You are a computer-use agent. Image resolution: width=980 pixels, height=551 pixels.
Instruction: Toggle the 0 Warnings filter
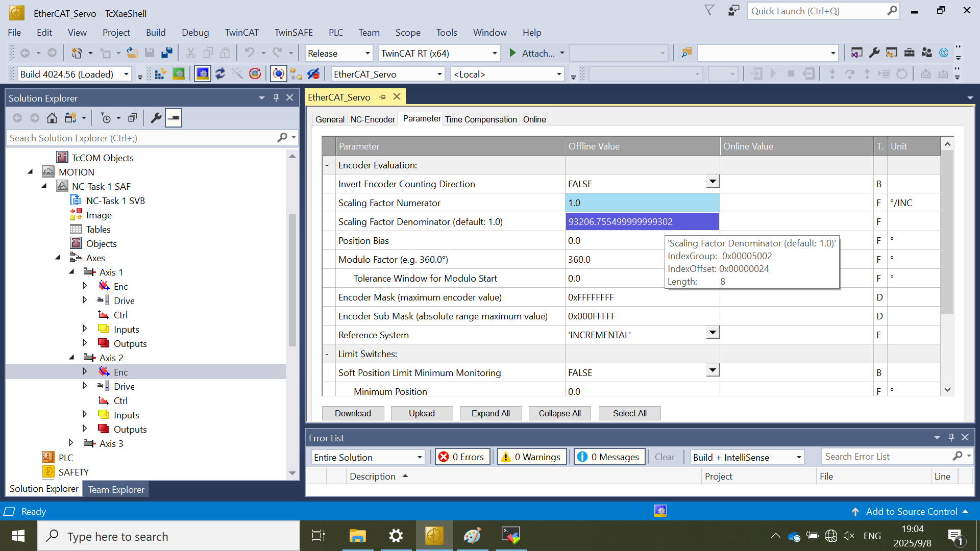(531, 457)
